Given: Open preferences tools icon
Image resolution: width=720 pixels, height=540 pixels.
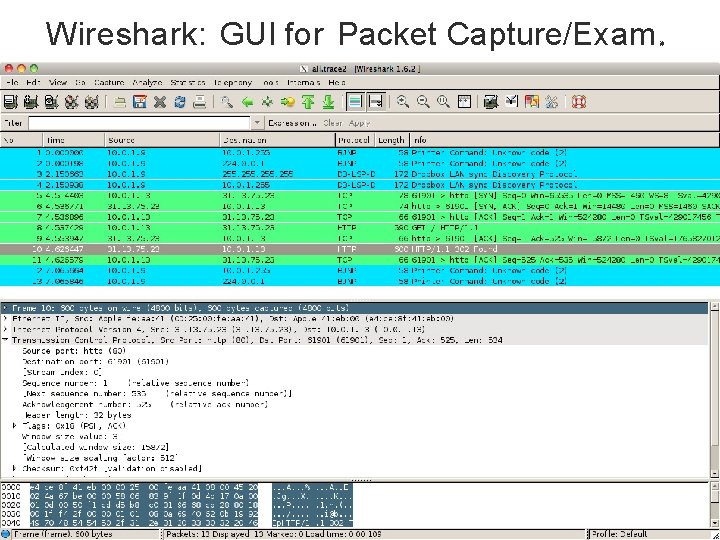Looking at the screenshot, I should click(x=552, y=101).
